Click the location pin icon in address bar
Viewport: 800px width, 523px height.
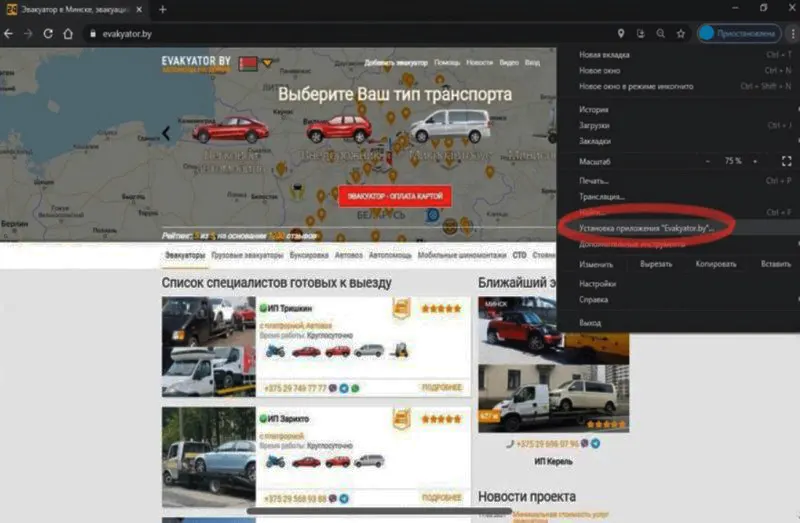620,33
